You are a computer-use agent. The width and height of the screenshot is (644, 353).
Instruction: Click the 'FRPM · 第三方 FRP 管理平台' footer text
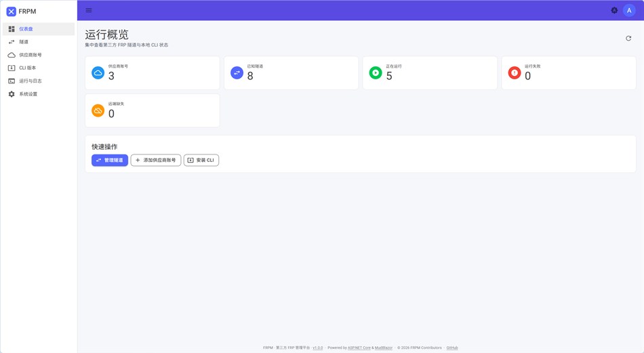coord(286,348)
